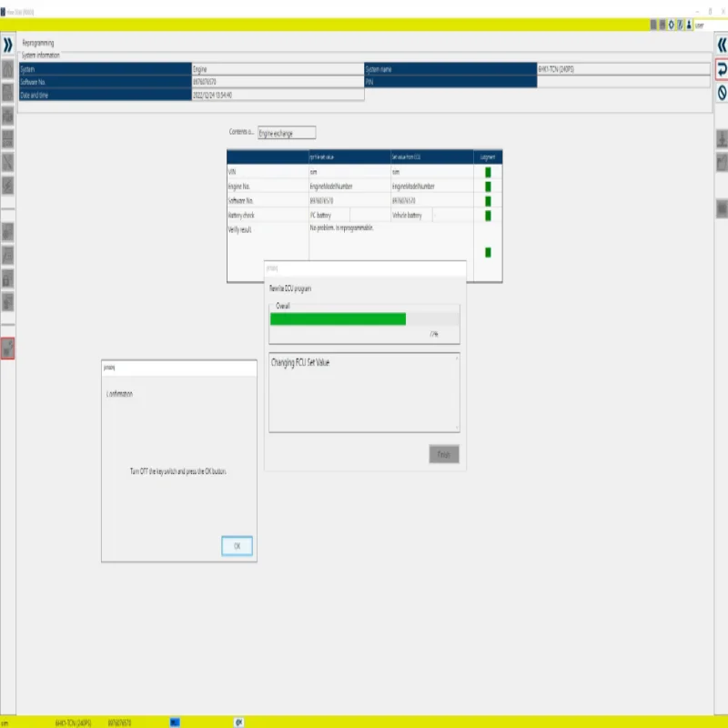Click the wrench tool icon in top bar
The height and width of the screenshot is (728, 728).
(x=680, y=25)
